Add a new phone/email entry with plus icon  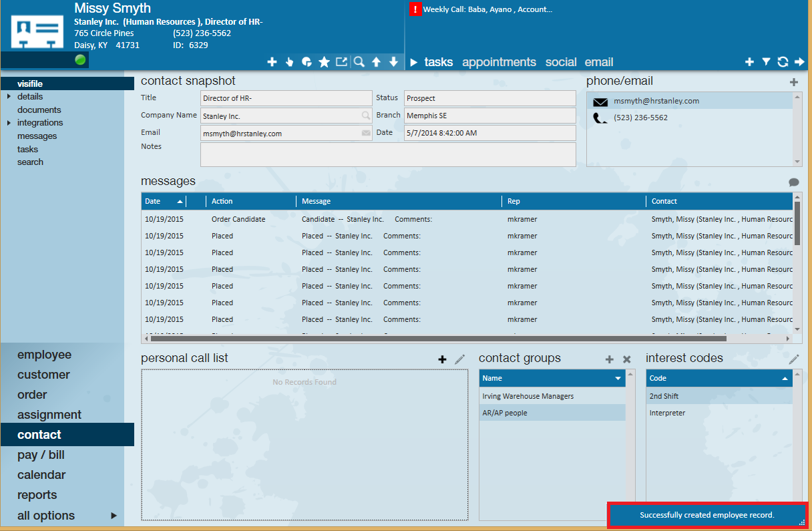(794, 82)
